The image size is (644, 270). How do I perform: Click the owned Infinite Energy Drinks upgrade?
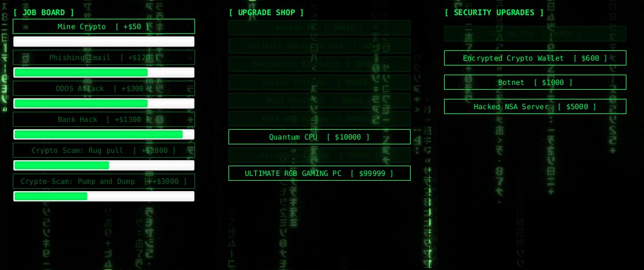click(320, 46)
